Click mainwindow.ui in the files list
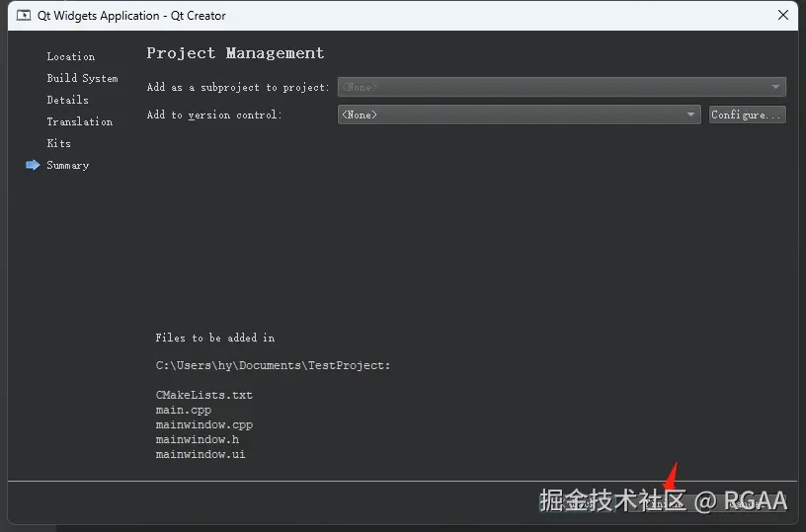 200,454
